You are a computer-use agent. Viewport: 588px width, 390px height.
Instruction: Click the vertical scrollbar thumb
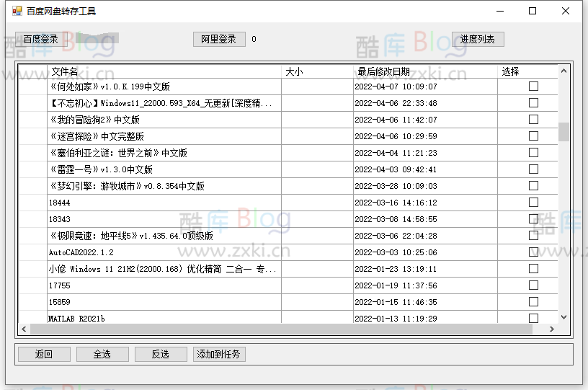(563, 132)
